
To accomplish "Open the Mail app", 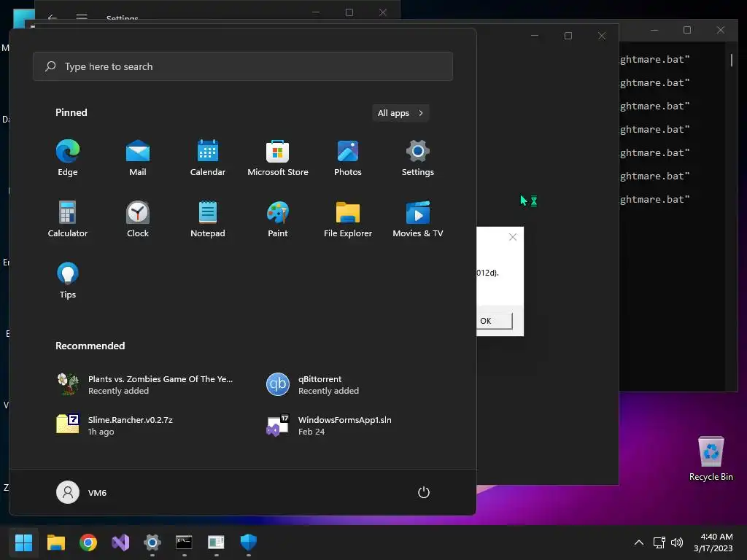I will (138, 158).
